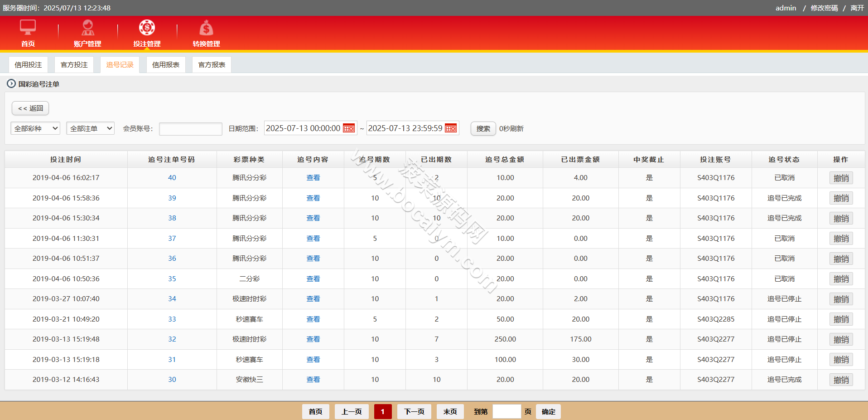This screenshot has height=420, width=868.
Task: Switch to 信用投注 tab
Action: point(28,65)
